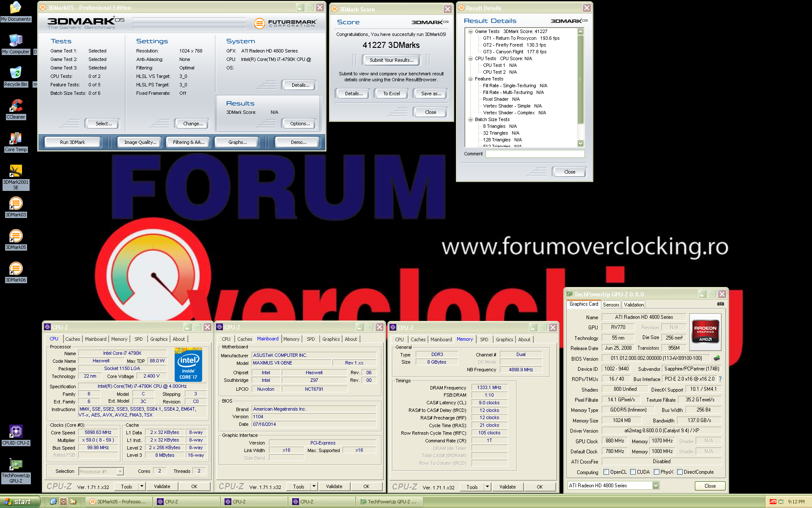The height and width of the screenshot is (508, 812).
Task: Click the ATI tray icon near the clock
Action: tap(773, 502)
